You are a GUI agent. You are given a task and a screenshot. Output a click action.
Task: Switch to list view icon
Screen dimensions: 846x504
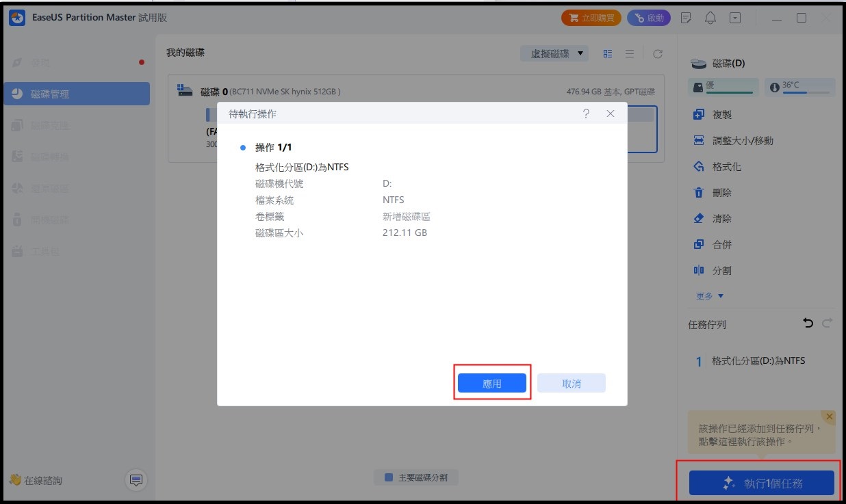click(630, 53)
